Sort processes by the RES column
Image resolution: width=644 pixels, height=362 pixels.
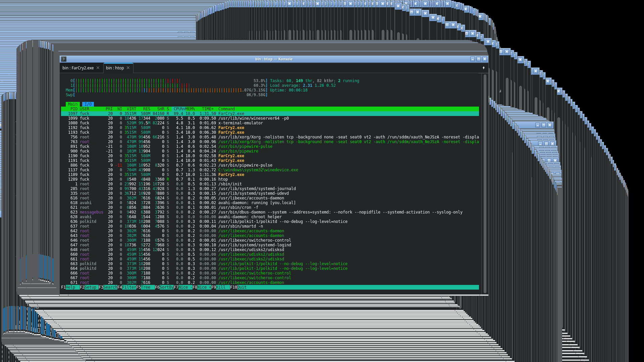click(147, 109)
